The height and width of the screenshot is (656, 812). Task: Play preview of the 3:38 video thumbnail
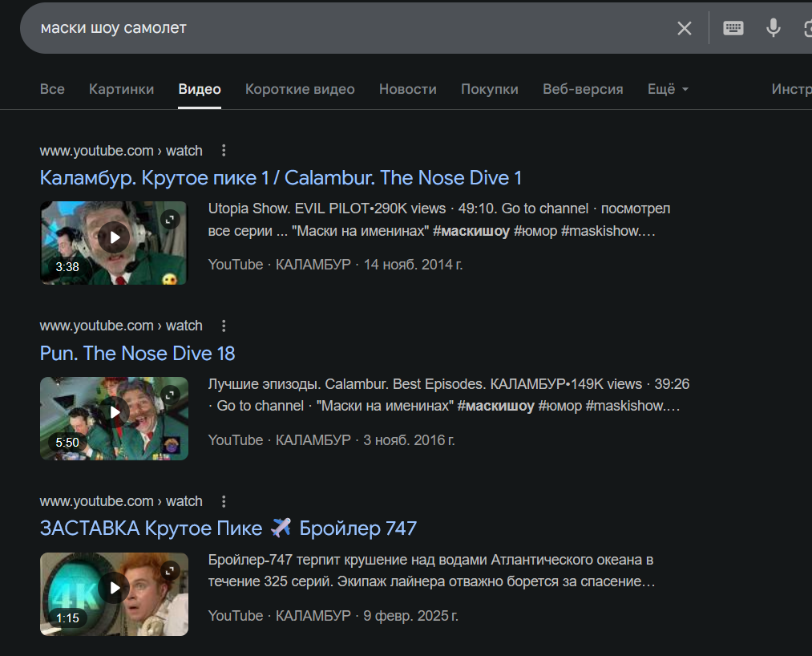114,237
